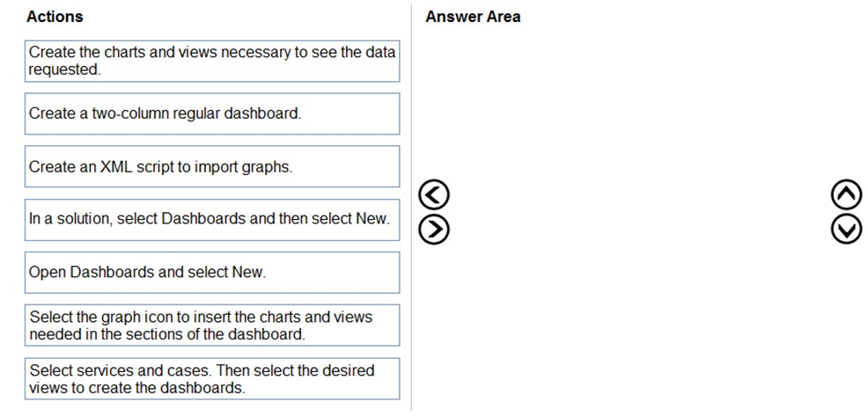Select 'Open Dashboards and select New' action
Viewport: 868px width, 417px height.
point(212,272)
